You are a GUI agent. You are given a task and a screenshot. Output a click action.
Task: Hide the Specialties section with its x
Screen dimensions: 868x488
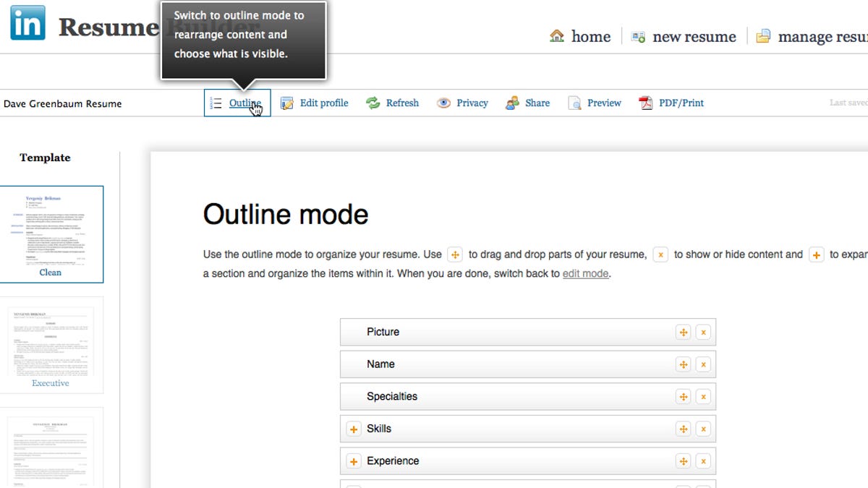(x=703, y=396)
